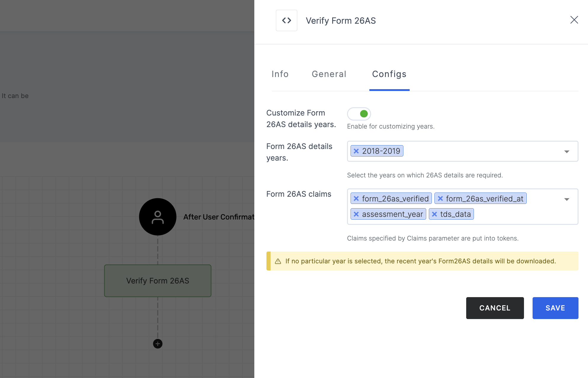Click the tds_data tag text

point(456,214)
